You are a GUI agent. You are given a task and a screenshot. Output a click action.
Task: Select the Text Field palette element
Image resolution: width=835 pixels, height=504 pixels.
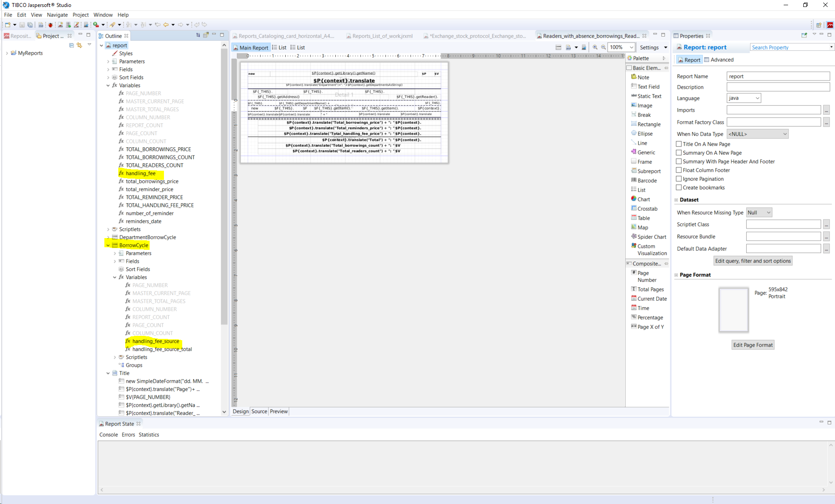pyautogui.click(x=648, y=87)
